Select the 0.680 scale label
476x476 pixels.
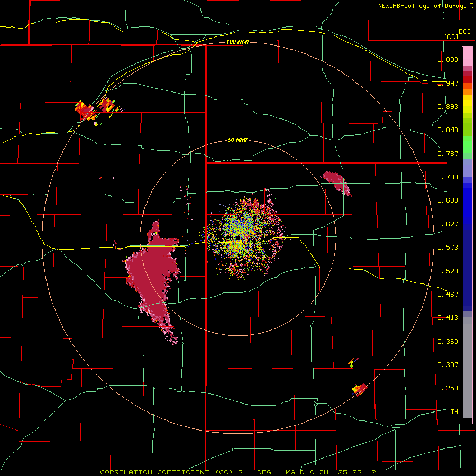pyautogui.click(x=448, y=200)
